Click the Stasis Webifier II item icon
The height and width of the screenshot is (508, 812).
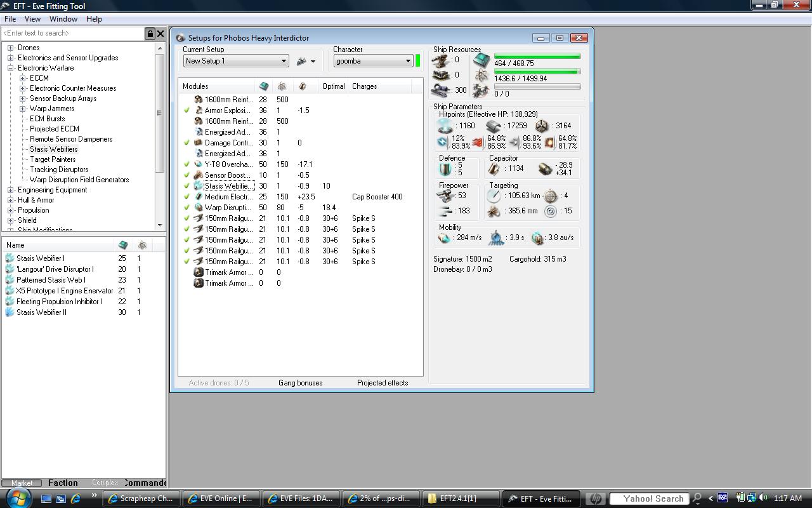[10, 312]
